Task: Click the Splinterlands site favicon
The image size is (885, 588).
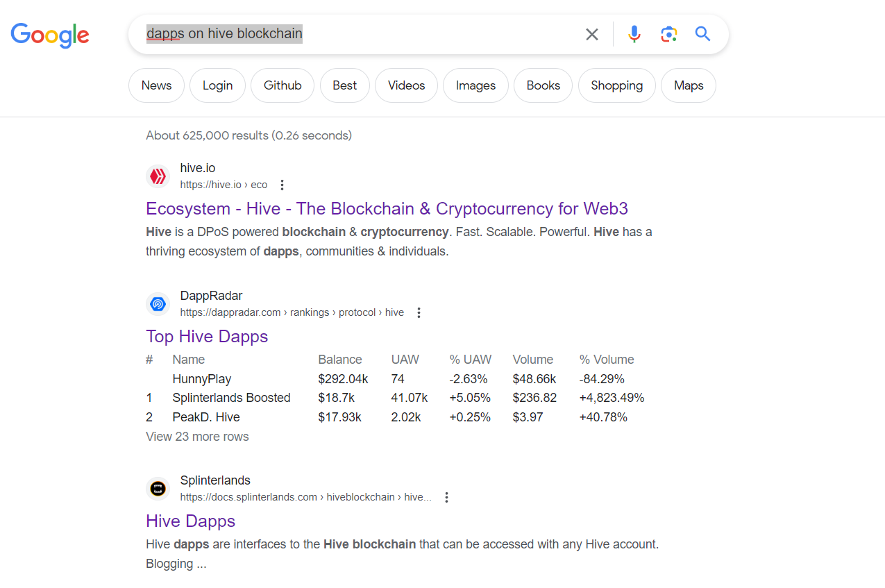Action: (x=158, y=489)
